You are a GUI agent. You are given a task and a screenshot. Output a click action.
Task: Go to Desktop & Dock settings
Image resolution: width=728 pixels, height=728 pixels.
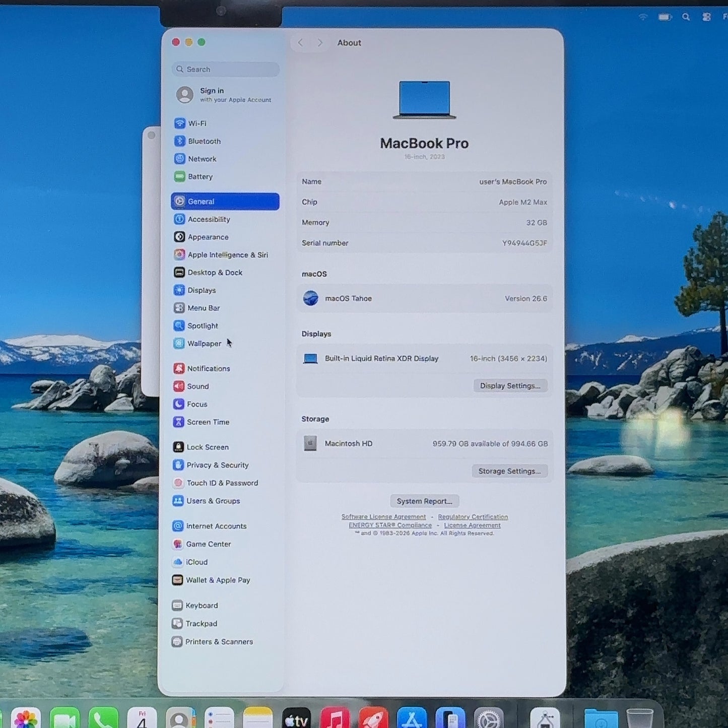pos(225,273)
